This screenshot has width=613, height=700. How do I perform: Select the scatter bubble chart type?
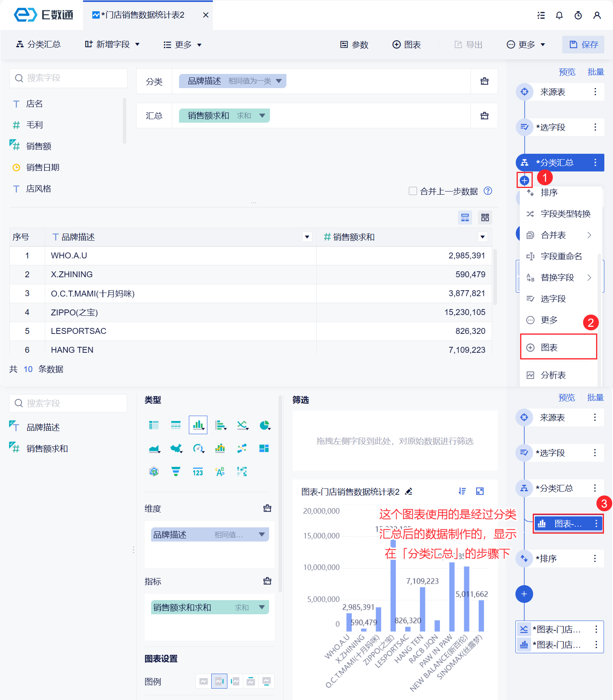pos(242,448)
